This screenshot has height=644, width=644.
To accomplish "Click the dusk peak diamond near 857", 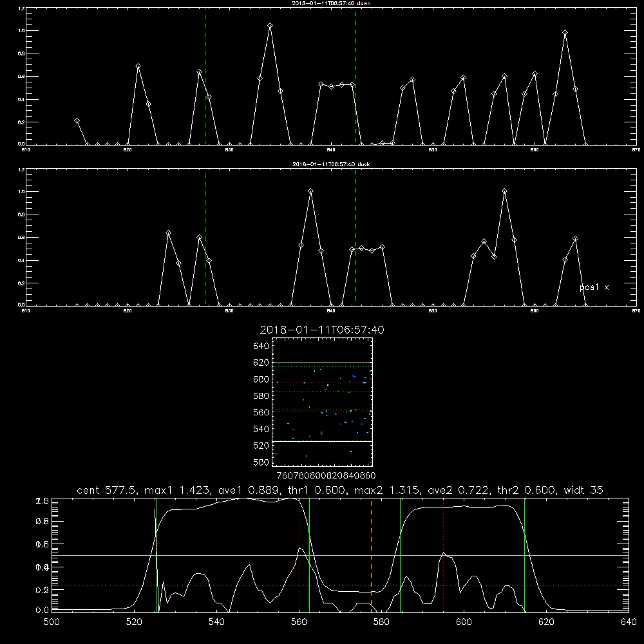I will point(504,191).
